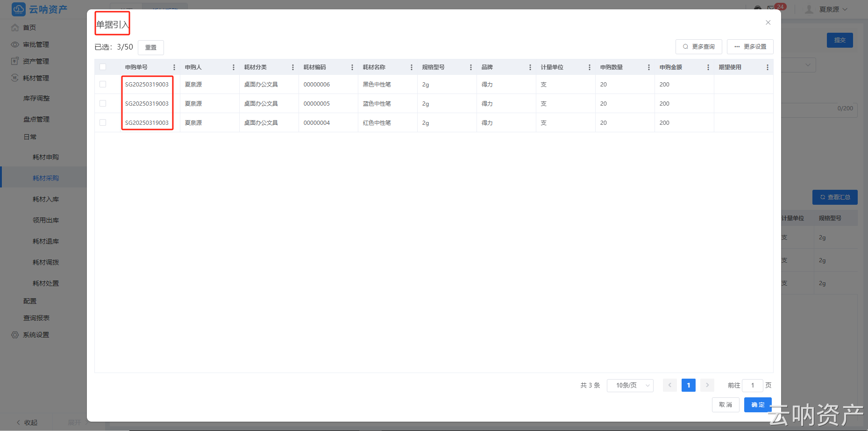Open column menu for 申购单号

pyautogui.click(x=174, y=67)
